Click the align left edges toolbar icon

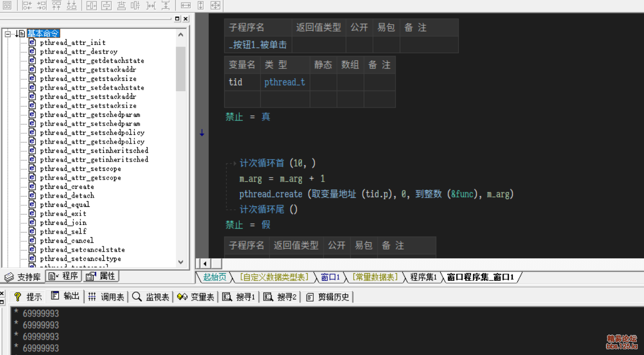point(27,6)
